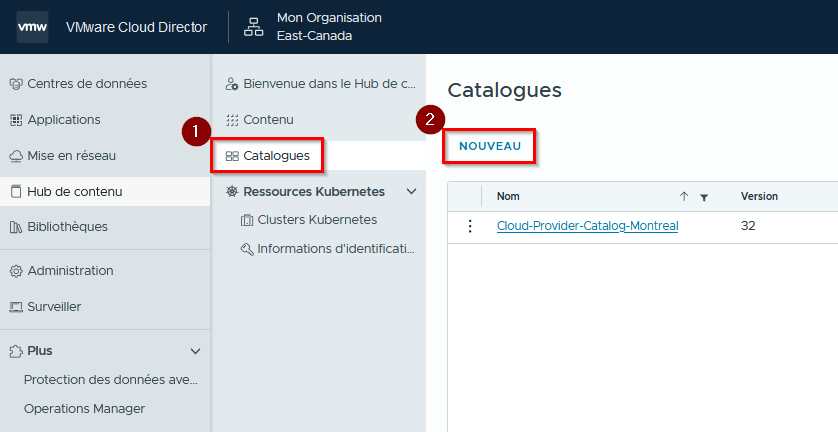Click the Hub de contenu icon
Screen dimensions: 838x432
tap(17, 191)
